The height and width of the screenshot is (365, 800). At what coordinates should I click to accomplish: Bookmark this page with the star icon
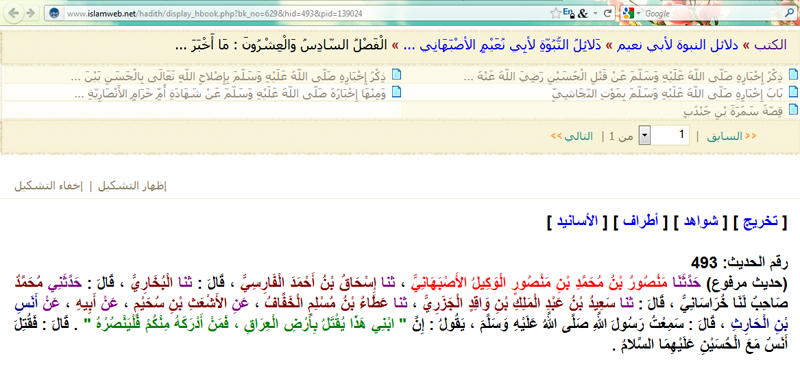tap(555, 14)
